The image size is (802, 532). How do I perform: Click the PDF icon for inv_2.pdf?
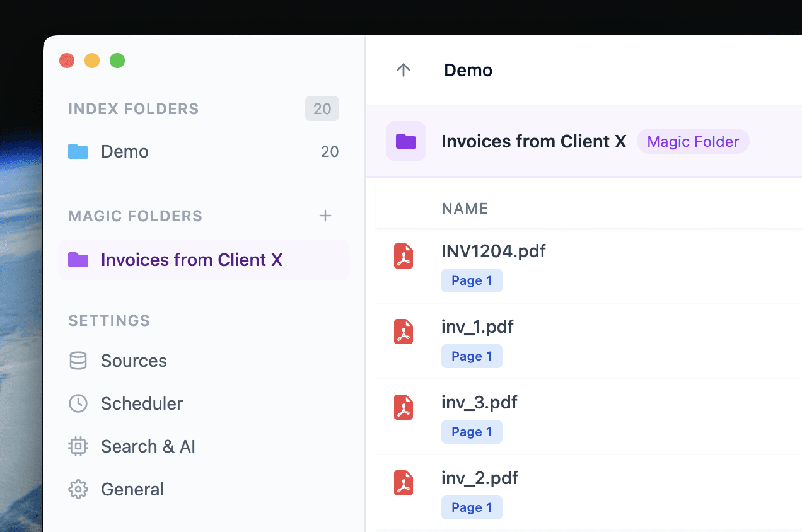(404, 483)
